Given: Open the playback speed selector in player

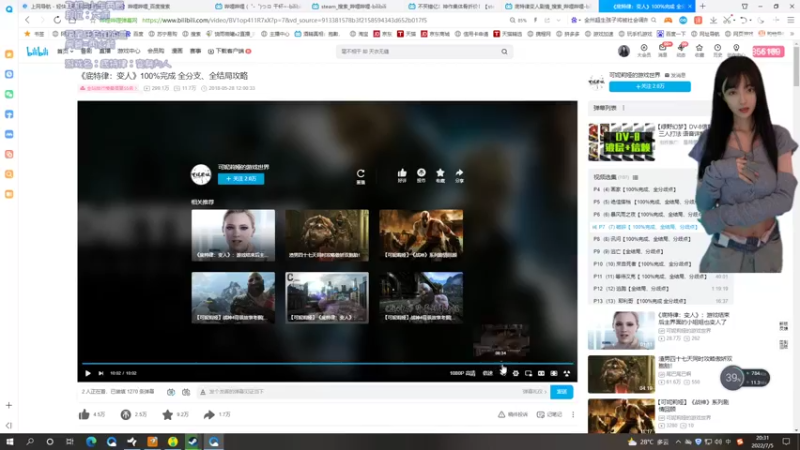Looking at the screenshot, I should click(x=488, y=373).
